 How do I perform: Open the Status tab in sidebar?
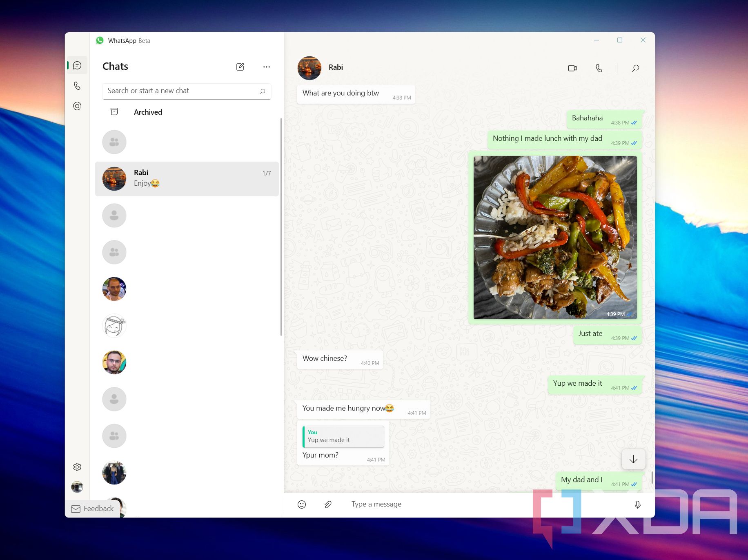[x=77, y=106]
